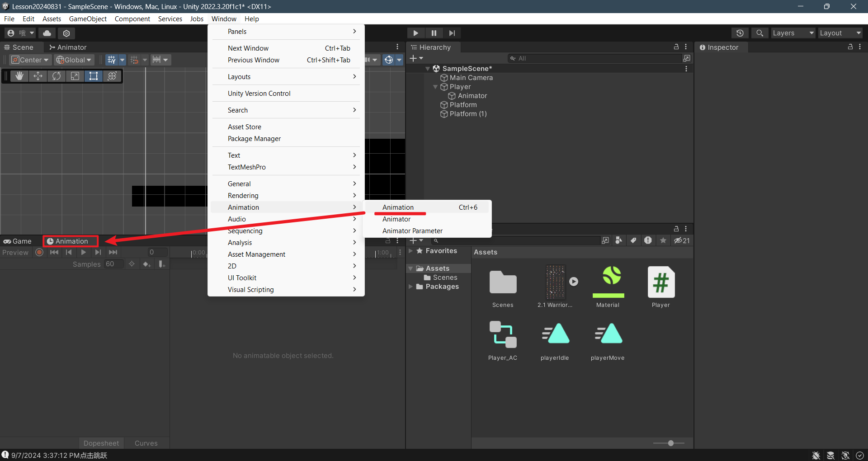Open the Undo History icon

pos(740,33)
